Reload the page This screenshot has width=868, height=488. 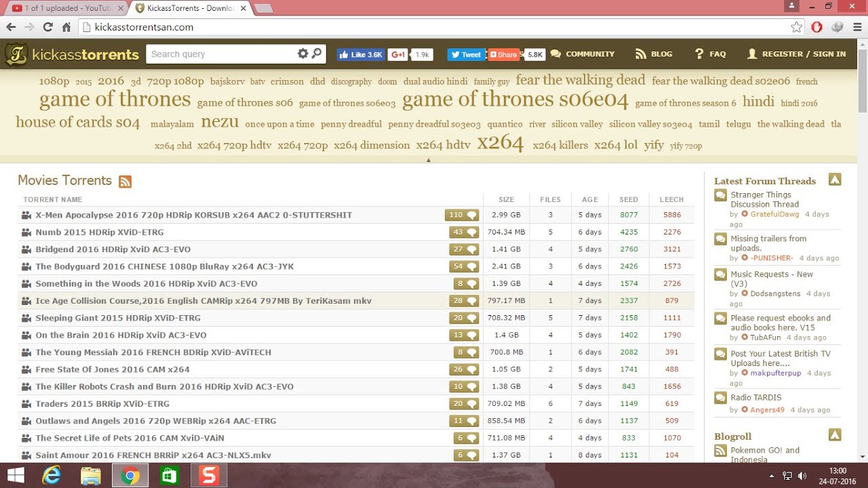point(47,27)
